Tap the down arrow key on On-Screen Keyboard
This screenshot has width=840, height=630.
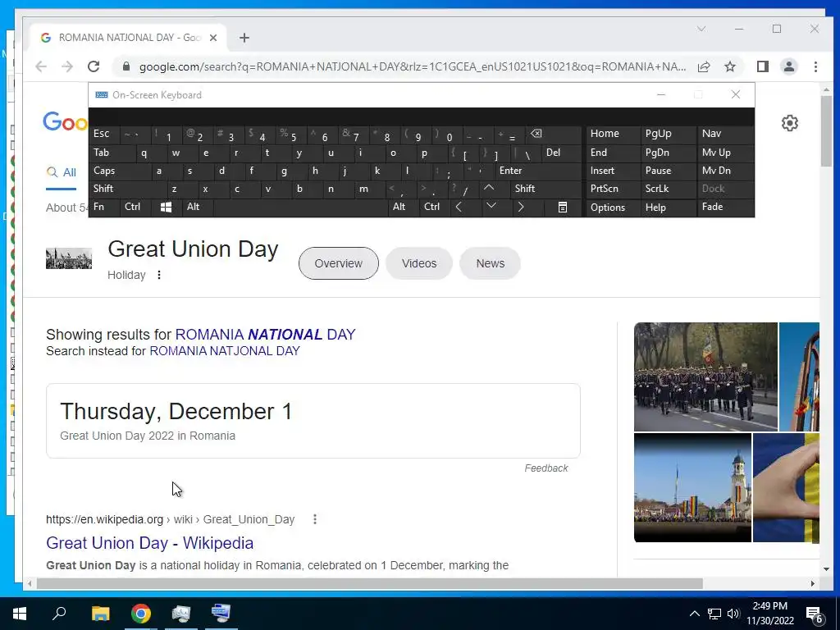tap(491, 206)
